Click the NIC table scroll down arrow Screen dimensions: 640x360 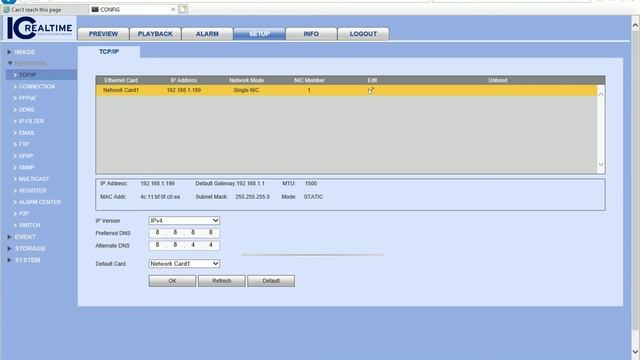[601, 164]
